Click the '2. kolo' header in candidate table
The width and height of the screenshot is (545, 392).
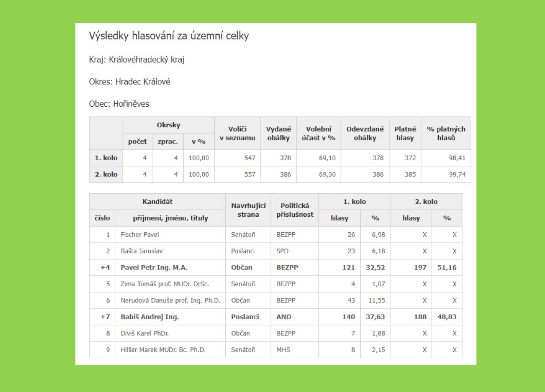[426, 201]
